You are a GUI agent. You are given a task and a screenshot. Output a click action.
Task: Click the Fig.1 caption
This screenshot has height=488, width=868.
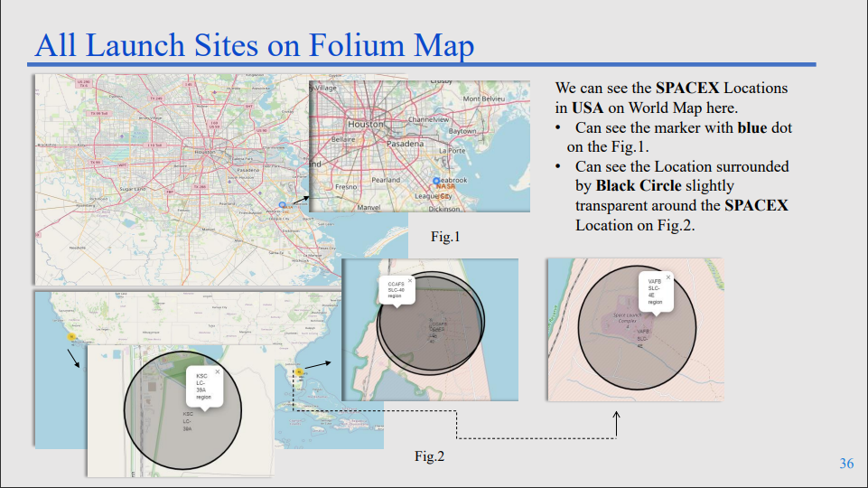445,237
